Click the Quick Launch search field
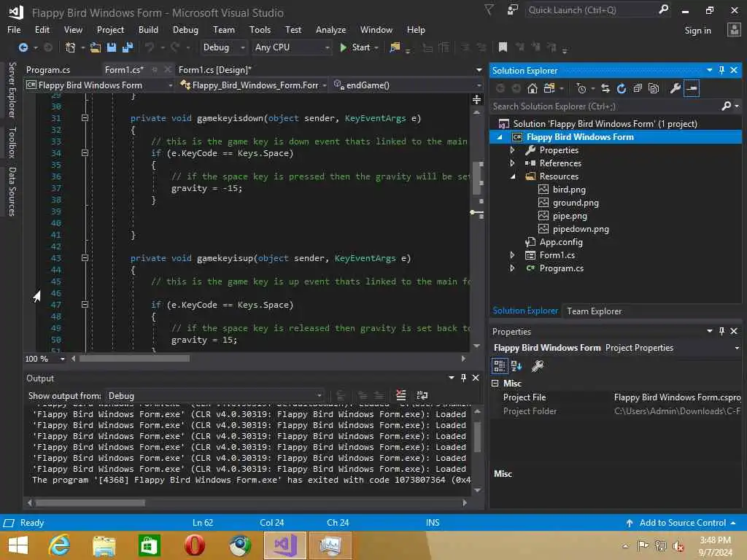 coord(591,10)
